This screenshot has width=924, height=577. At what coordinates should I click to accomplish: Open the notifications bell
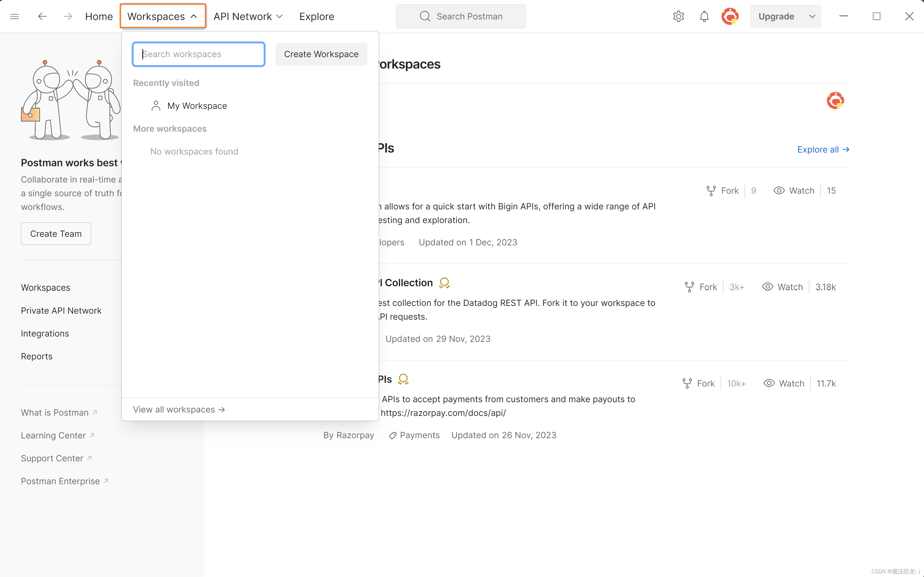click(x=704, y=16)
